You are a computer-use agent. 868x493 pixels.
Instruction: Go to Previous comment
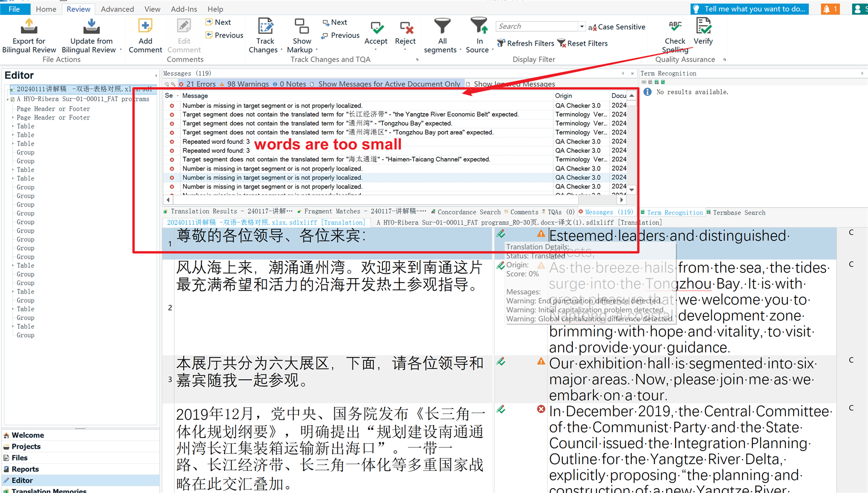[224, 35]
